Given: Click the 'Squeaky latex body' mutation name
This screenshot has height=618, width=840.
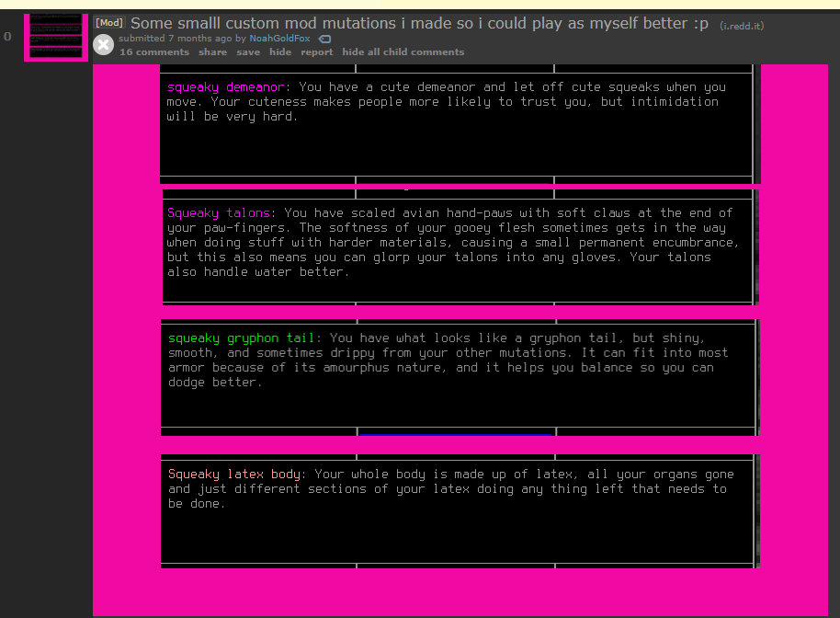Looking at the screenshot, I should tap(233, 475).
